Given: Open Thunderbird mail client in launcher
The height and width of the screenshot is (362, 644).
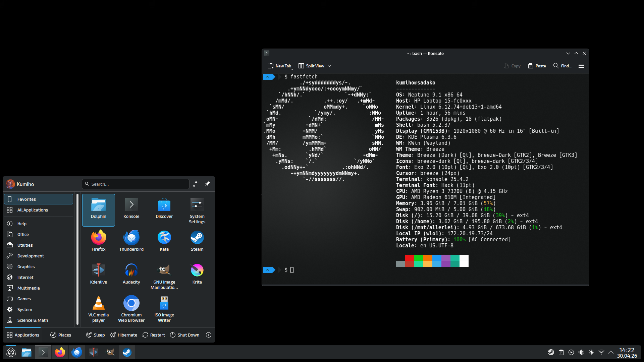Looking at the screenshot, I should (x=131, y=243).
